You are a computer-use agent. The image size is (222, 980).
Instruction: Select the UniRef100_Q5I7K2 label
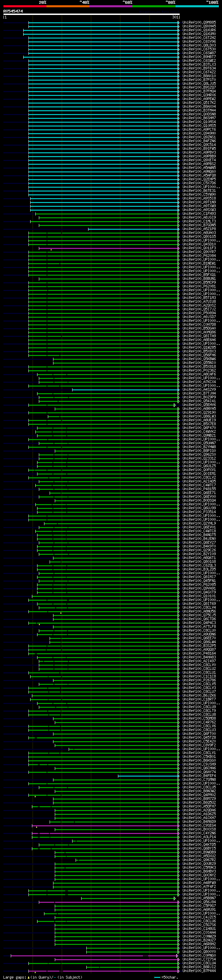tap(199, 103)
